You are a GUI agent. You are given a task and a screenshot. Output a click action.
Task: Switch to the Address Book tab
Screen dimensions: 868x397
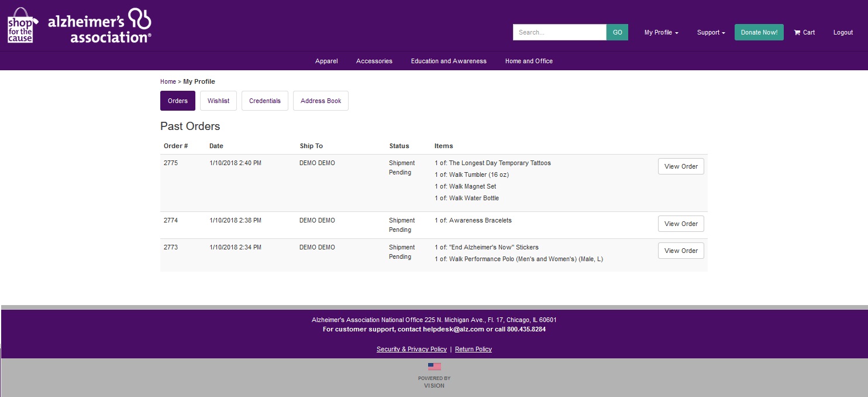pyautogui.click(x=321, y=101)
